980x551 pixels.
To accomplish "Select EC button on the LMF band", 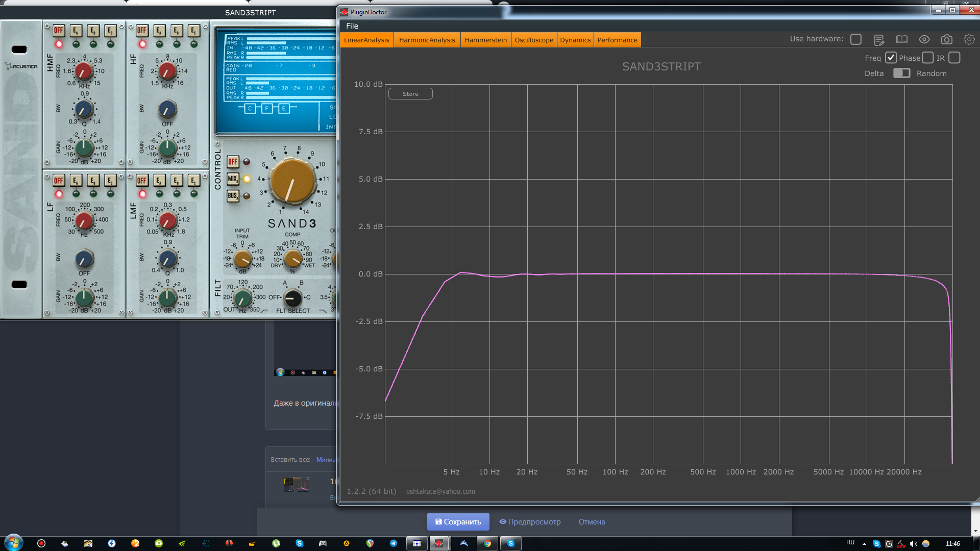I will [194, 181].
